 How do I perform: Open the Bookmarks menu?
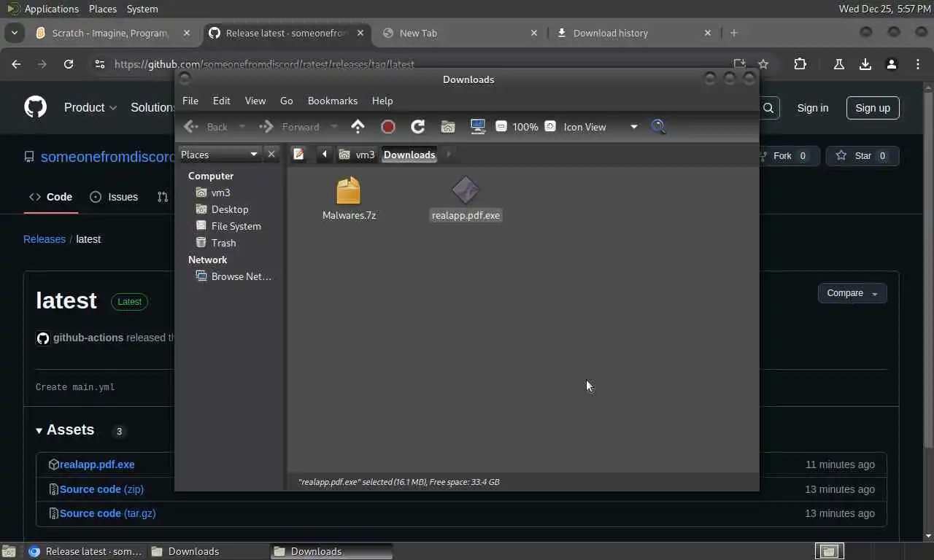[x=332, y=101]
